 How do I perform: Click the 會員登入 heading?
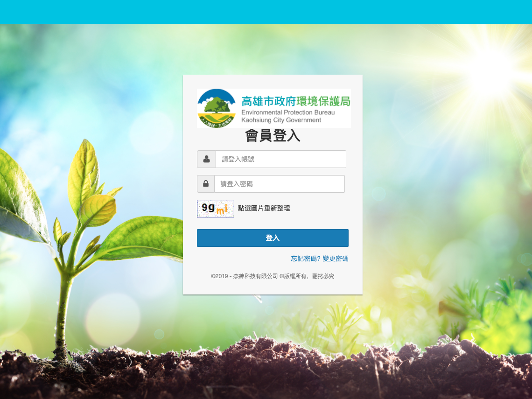(273, 136)
